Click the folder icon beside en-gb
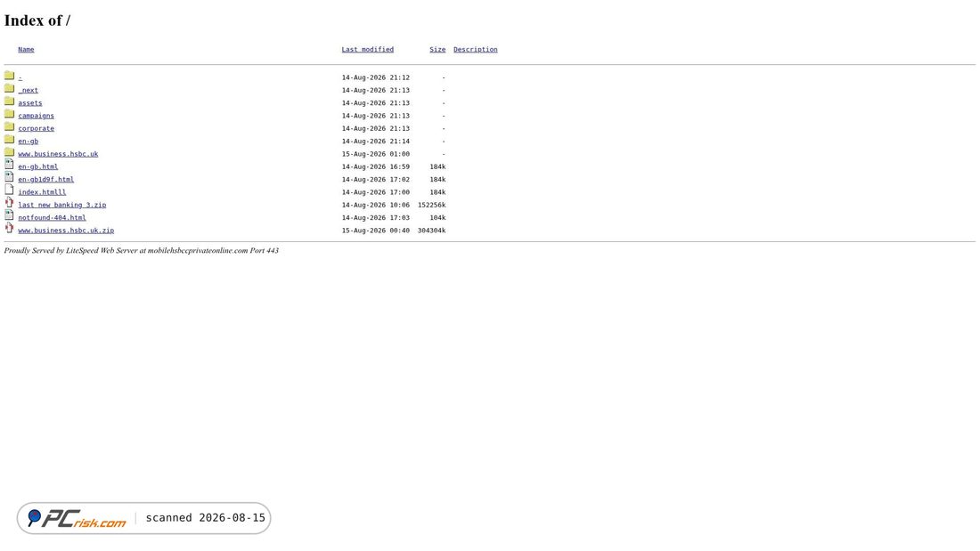The height and width of the screenshot is (551, 980). tap(9, 140)
